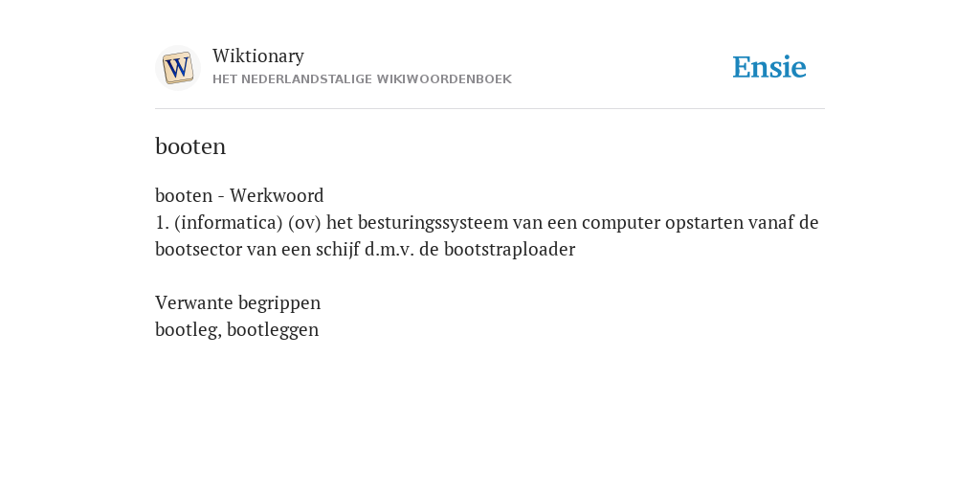The width and height of the screenshot is (980, 490).
Task: Click the word Werkwoord
Action: (x=277, y=195)
